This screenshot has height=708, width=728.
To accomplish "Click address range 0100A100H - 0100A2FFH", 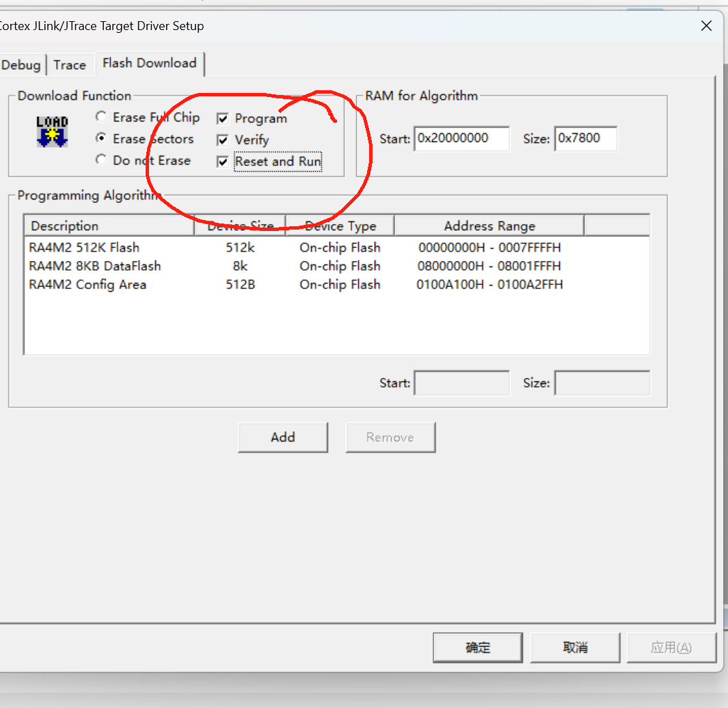I will click(x=489, y=284).
